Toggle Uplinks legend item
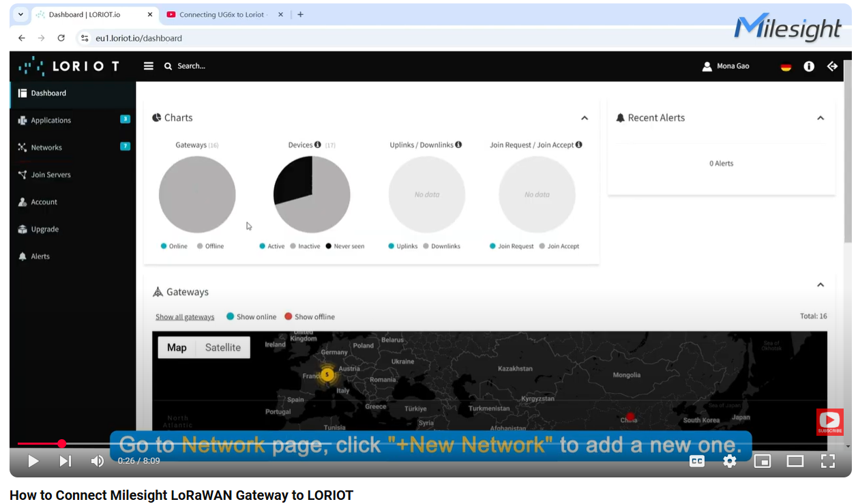 (x=403, y=246)
